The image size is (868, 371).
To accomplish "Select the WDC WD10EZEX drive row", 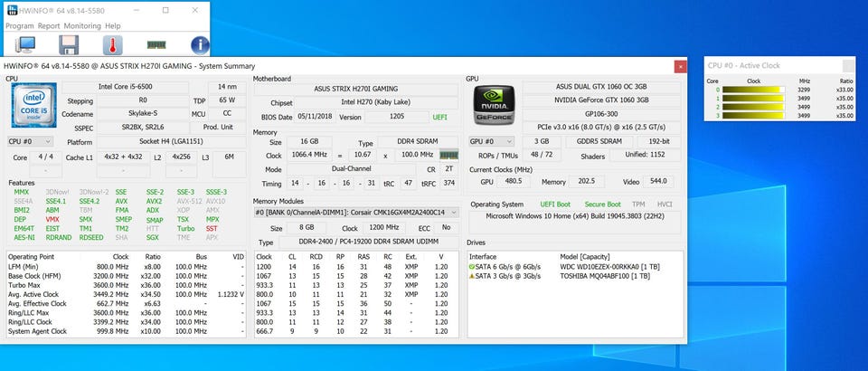I will pyautogui.click(x=576, y=266).
